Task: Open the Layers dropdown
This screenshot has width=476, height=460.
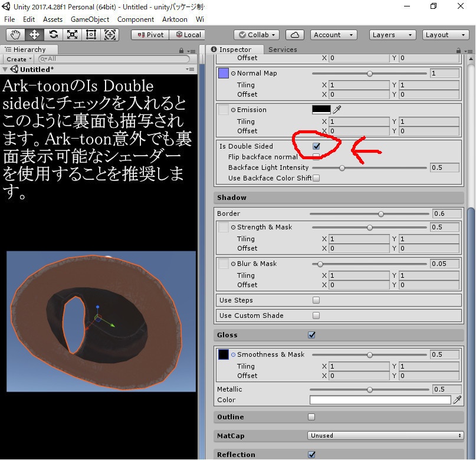Action: tap(392, 35)
